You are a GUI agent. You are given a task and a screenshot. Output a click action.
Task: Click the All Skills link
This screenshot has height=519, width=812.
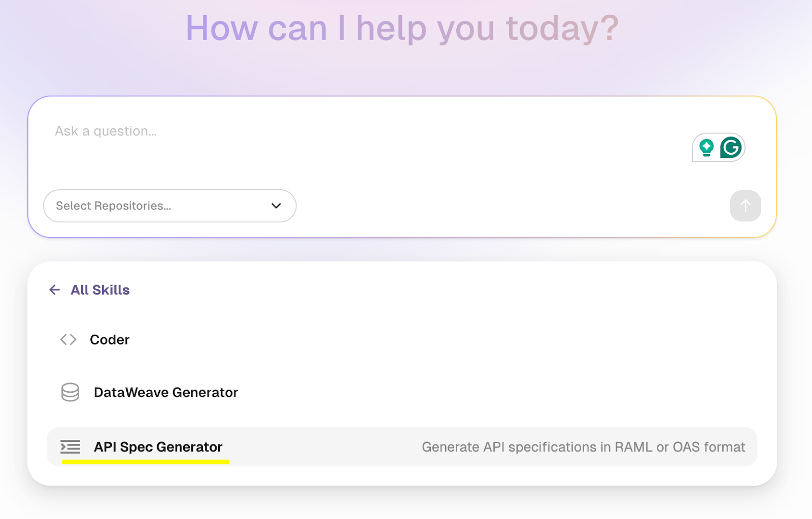(99, 290)
